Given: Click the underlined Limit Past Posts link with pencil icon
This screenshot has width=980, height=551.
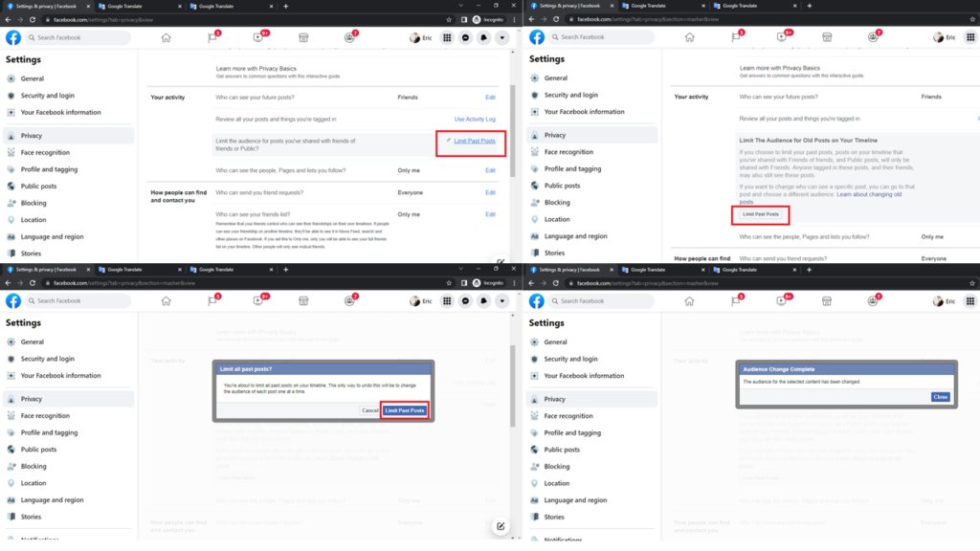Looking at the screenshot, I should [474, 142].
